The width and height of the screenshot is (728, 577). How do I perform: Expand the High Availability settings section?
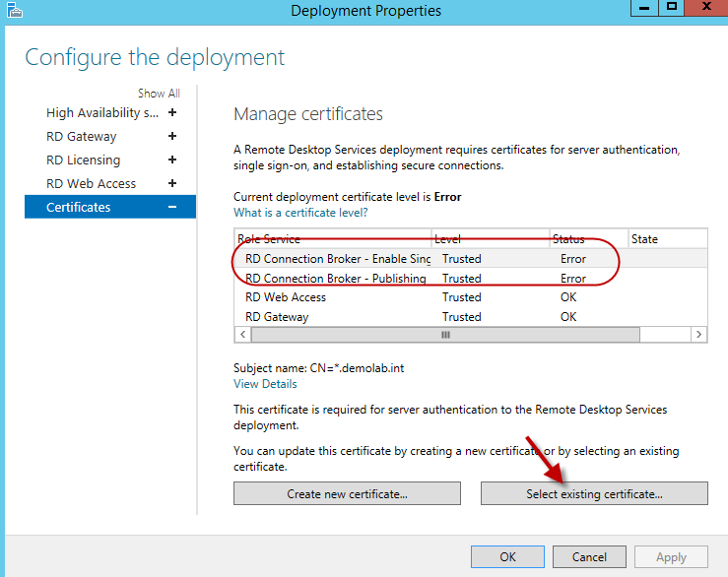(x=172, y=112)
